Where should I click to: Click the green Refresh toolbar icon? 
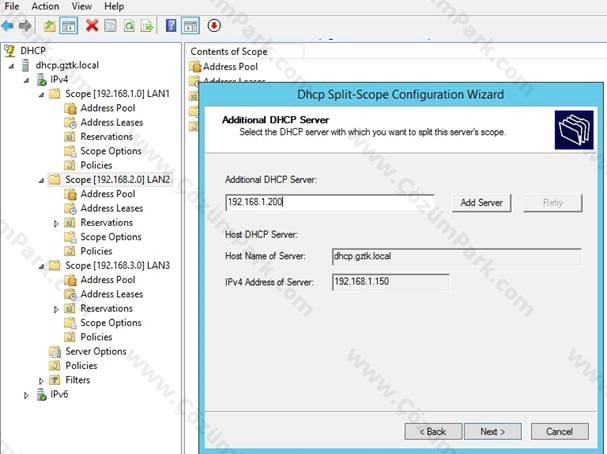pos(128,25)
